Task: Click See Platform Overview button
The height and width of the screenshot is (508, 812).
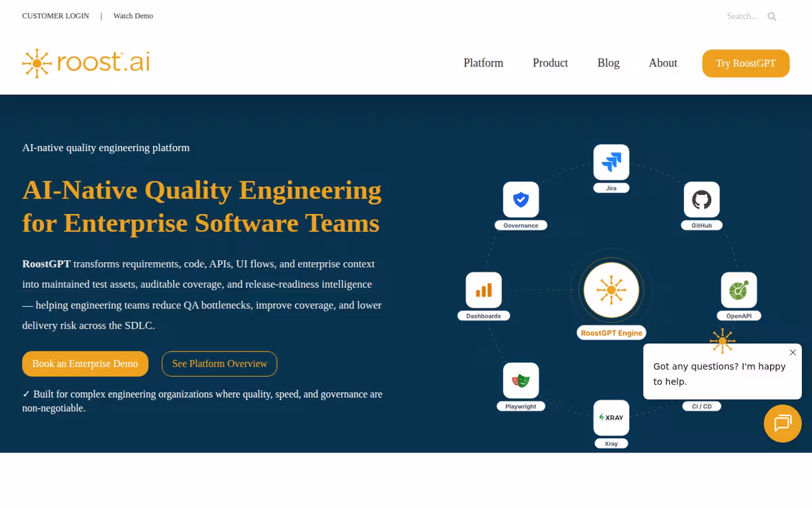Action: 219,364
